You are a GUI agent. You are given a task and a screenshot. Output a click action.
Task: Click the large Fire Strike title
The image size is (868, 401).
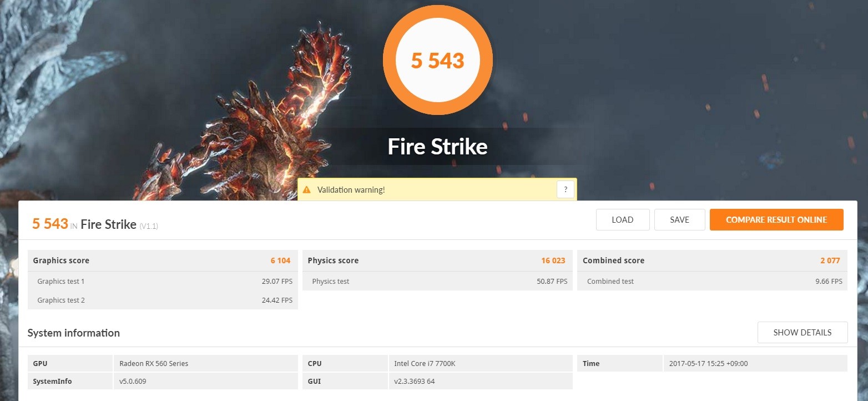pyautogui.click(x=437, y=147)
